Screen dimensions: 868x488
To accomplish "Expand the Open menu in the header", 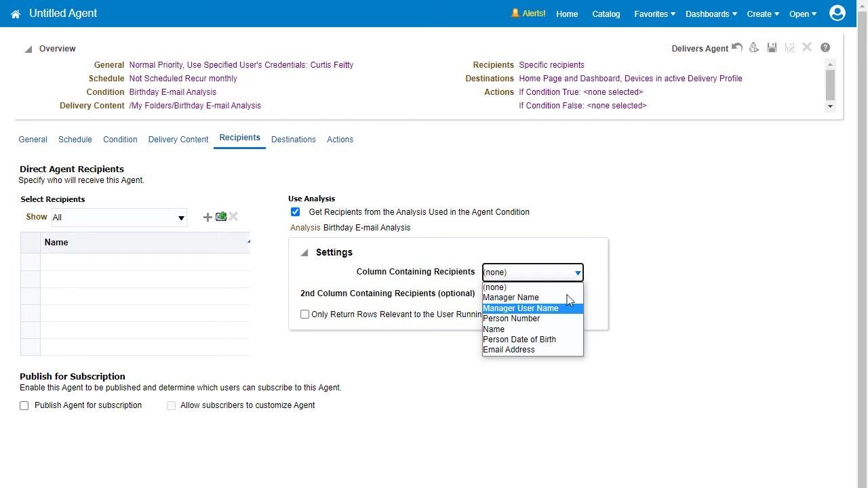I will point(803,14).
